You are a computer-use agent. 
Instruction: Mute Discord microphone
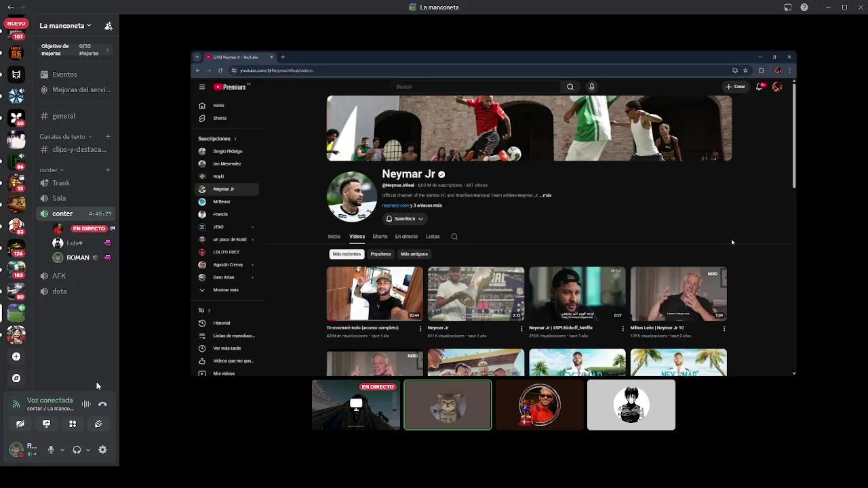click(51, 449)
